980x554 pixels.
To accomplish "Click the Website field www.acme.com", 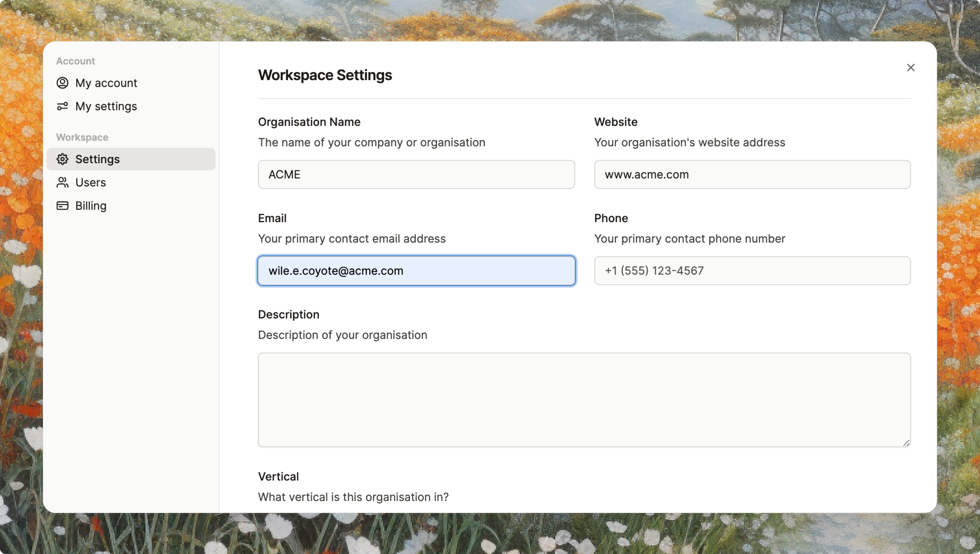I will click(x=752, y=174).
